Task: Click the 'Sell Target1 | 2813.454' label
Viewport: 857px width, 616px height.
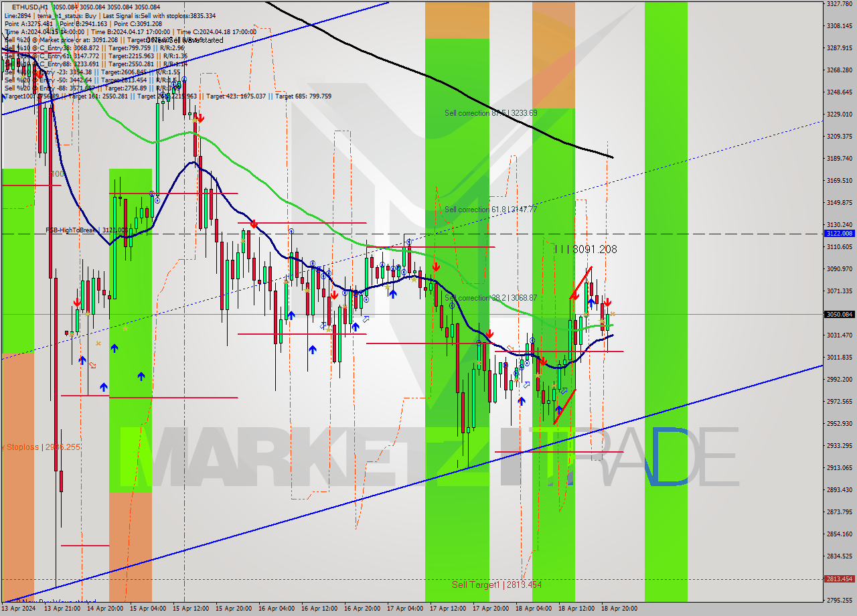Action: coord(497,585)
